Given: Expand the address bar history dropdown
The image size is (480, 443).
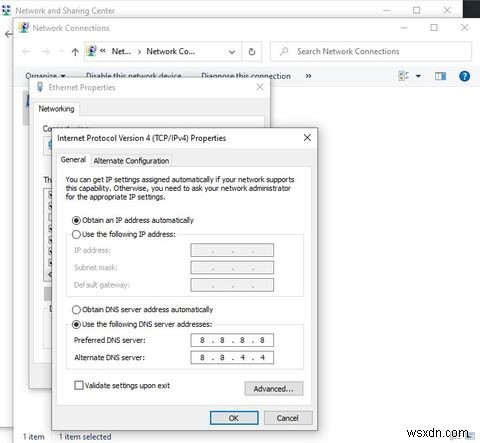Looking at the screenshot, I should pyautogui.click(x=232, y=52).
